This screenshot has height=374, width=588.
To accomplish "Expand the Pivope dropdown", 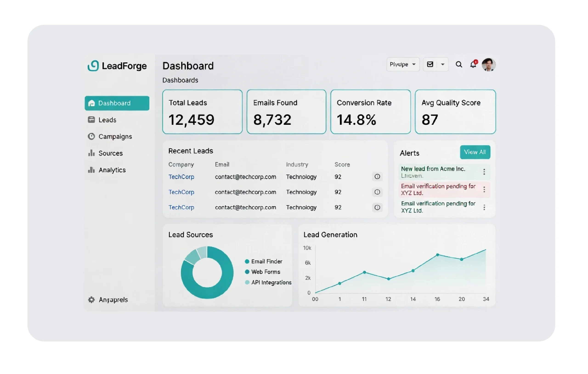I will coord(403,64).
